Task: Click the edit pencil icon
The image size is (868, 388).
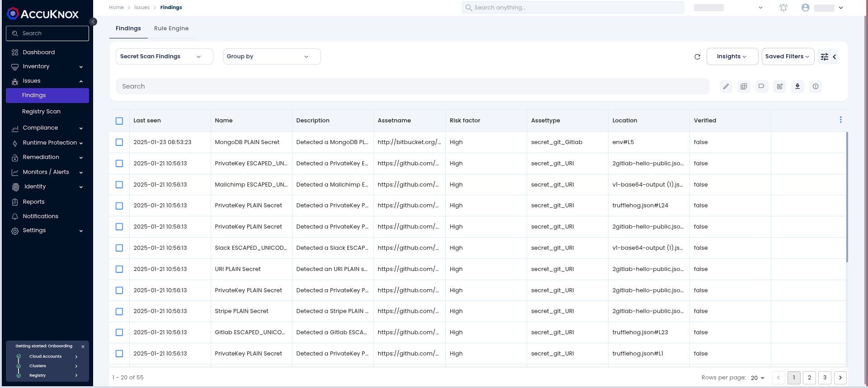Action: coord(726,86)
